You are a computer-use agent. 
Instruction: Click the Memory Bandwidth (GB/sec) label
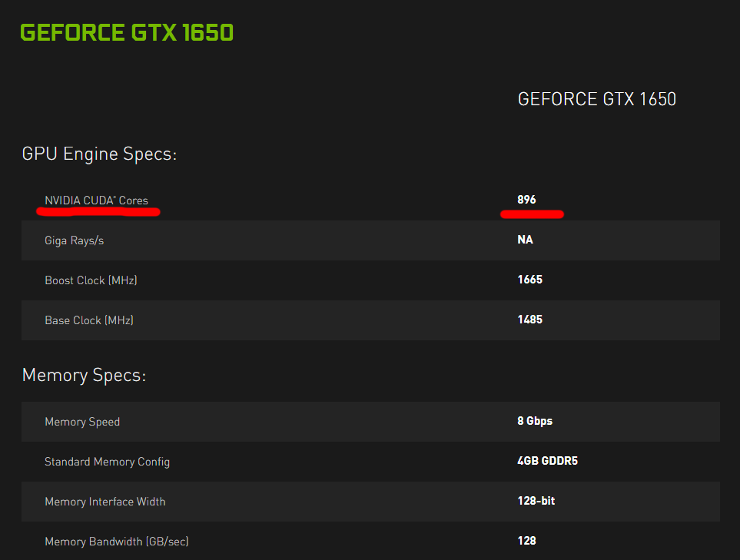[x=117, y=542]
